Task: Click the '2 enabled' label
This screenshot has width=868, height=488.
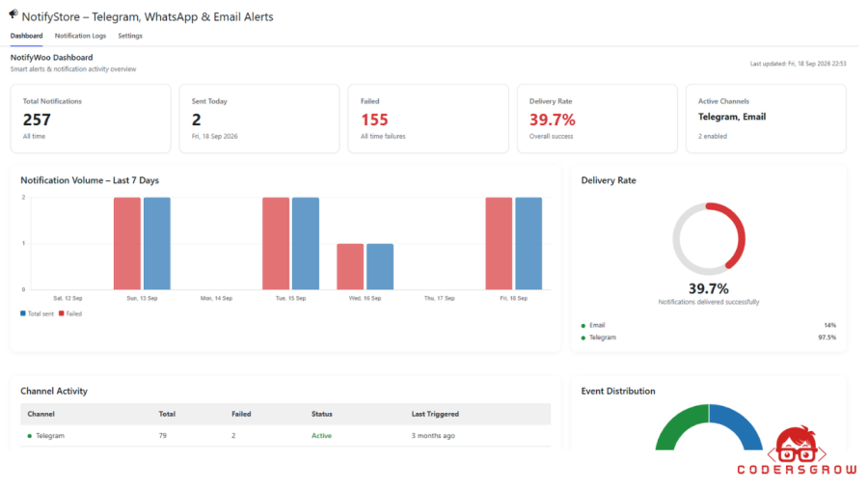Action: click(713, 136)
